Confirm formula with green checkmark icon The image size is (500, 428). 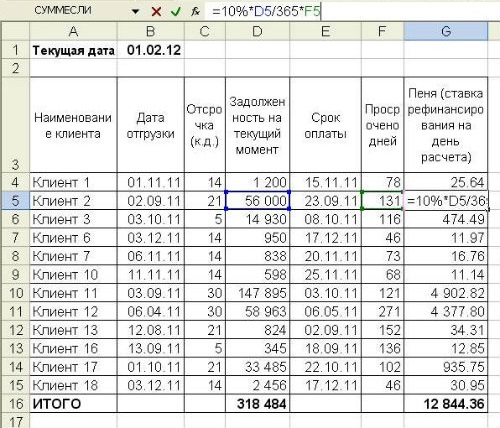coord(175,12)
